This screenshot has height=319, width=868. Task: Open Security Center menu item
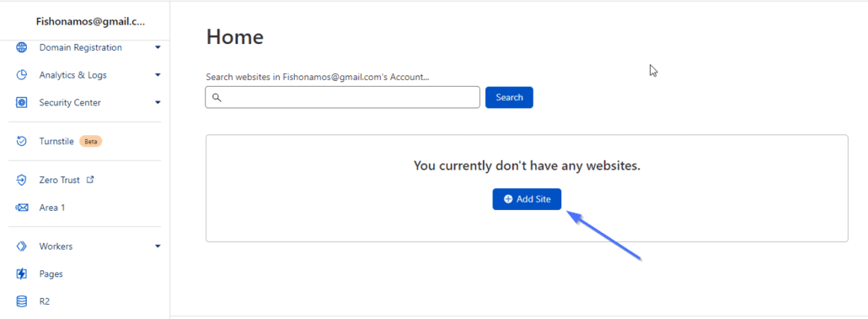pyautogui.click(x=70, y=103)
